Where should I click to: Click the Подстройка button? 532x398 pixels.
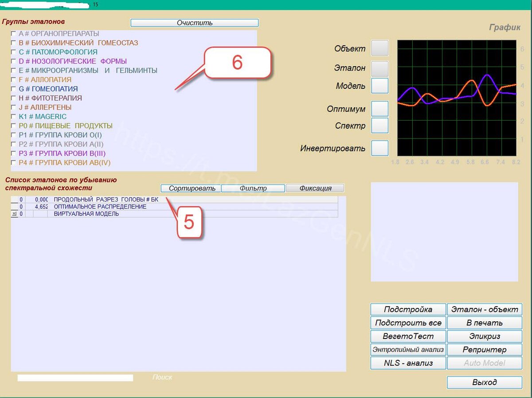408,309
